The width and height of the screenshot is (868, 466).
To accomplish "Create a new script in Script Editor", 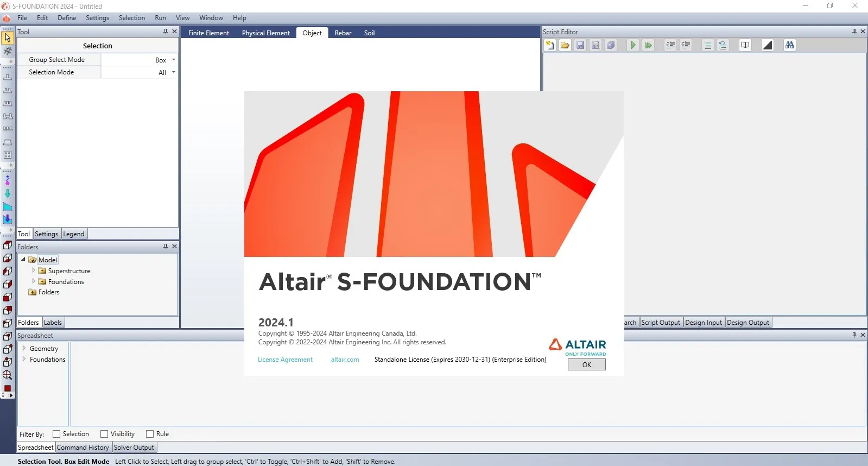I will [550, 45].
